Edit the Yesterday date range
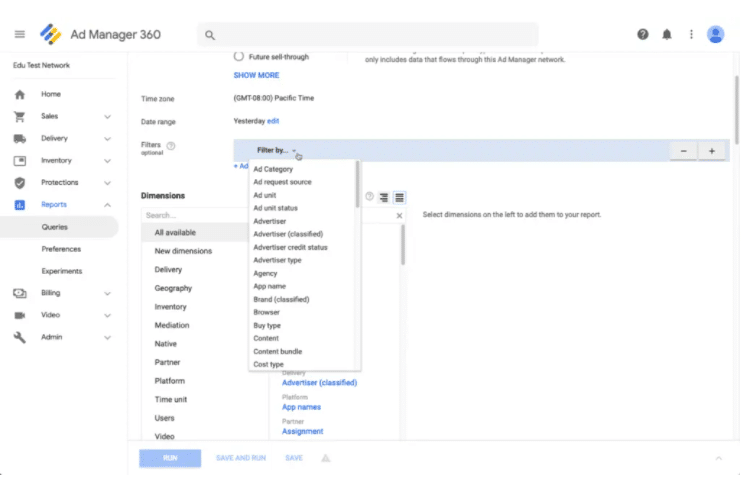This screenshot has width=747, height=489. tap(273, 121)
